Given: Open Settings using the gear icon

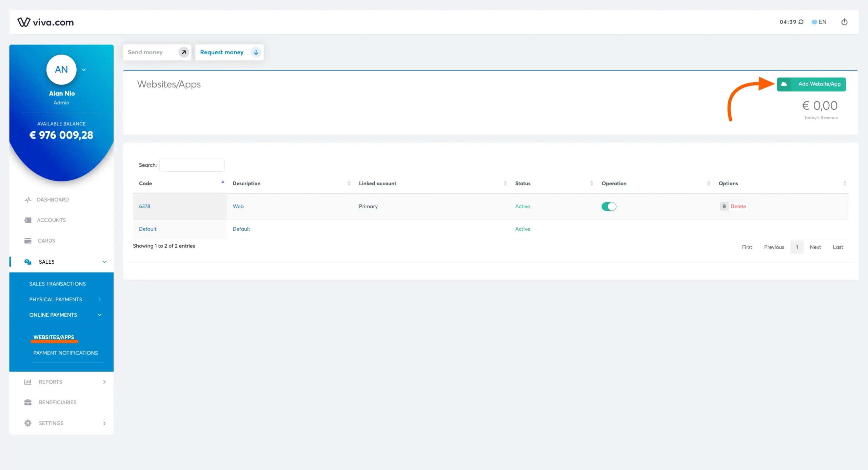Looking at the screenshot, I should click(28, 423).
